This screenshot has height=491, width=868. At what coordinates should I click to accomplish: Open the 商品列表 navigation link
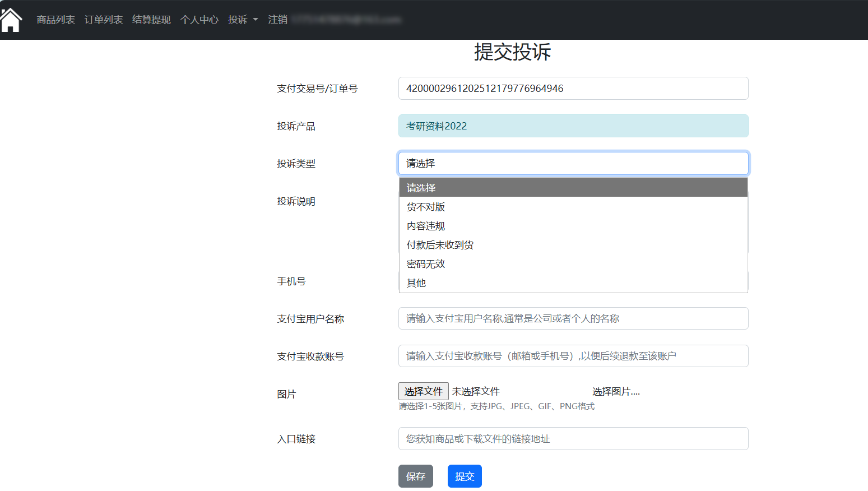(x=55, y=20)
